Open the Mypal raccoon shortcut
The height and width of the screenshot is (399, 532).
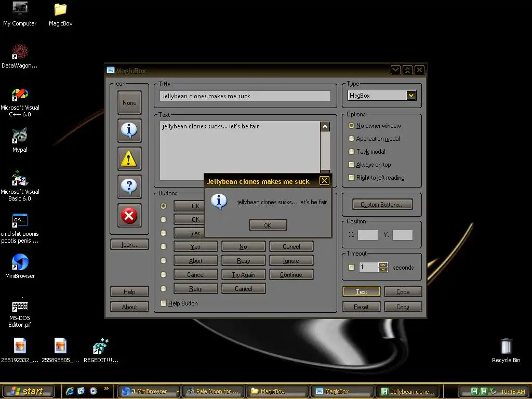20,140
